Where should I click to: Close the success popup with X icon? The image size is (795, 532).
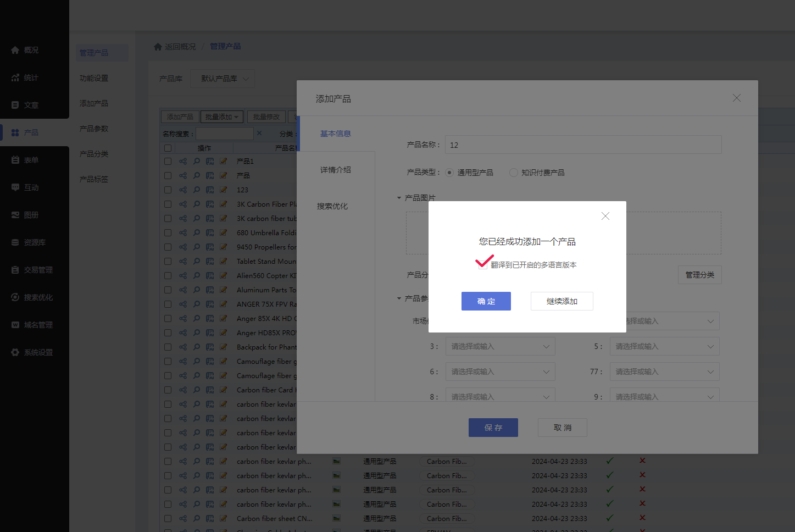tap(605, 216)
